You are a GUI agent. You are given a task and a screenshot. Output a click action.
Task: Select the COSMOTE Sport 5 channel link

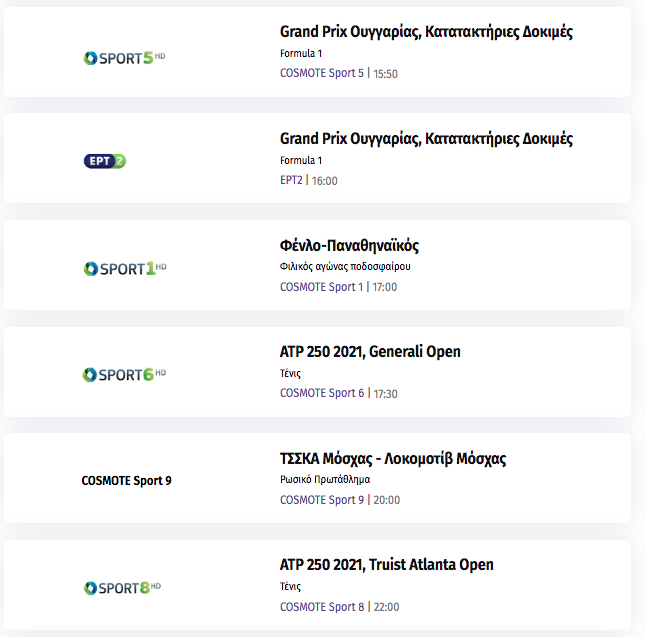click(x=322, y=73)
